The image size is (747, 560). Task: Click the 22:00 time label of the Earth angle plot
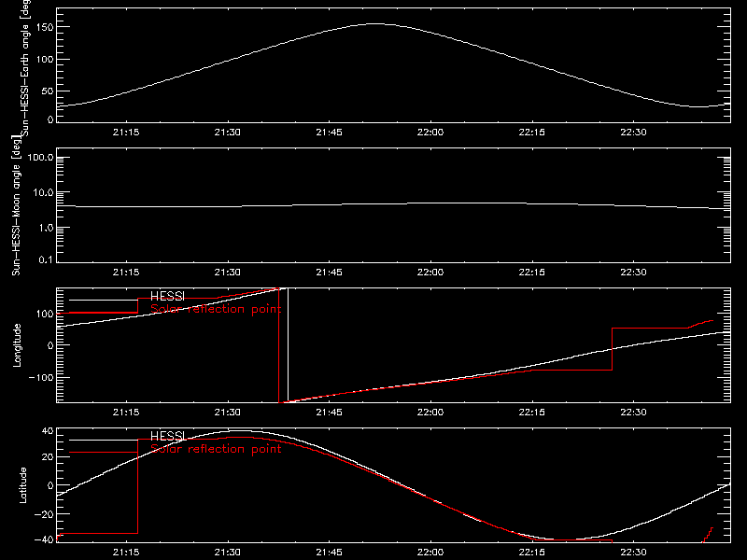click(430, 133)
